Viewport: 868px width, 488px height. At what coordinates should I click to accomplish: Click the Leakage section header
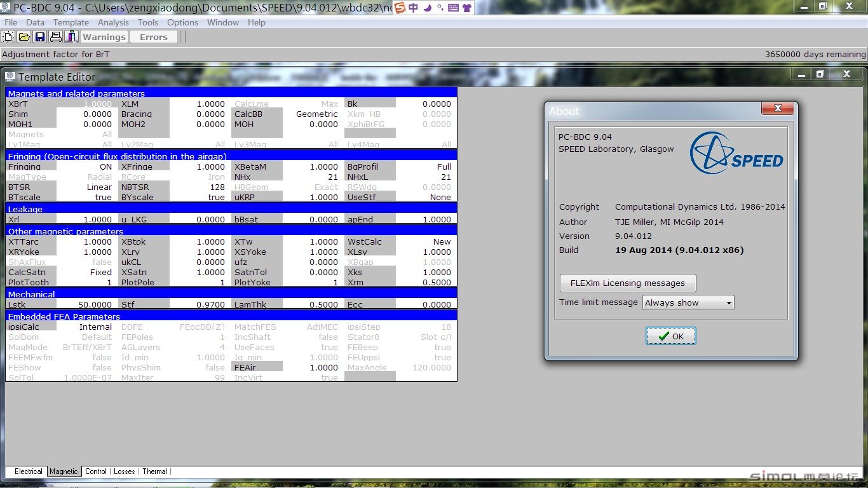coord(231,208)
